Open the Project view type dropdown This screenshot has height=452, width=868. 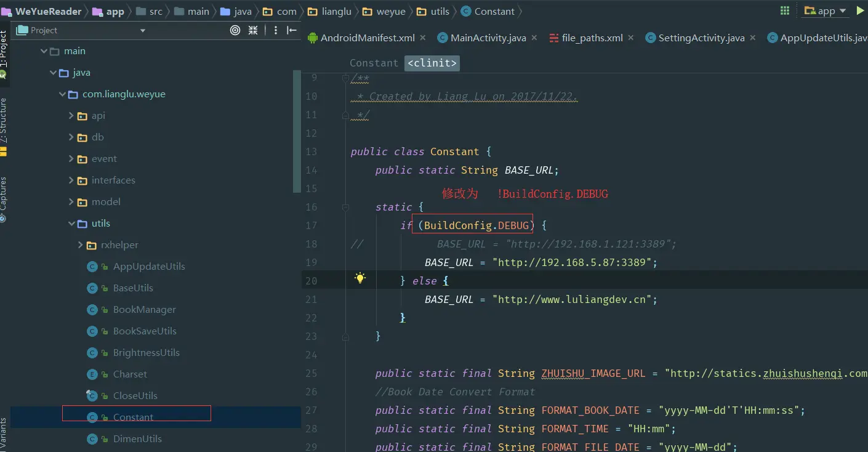pyautogui.click(x=143, y=30)
